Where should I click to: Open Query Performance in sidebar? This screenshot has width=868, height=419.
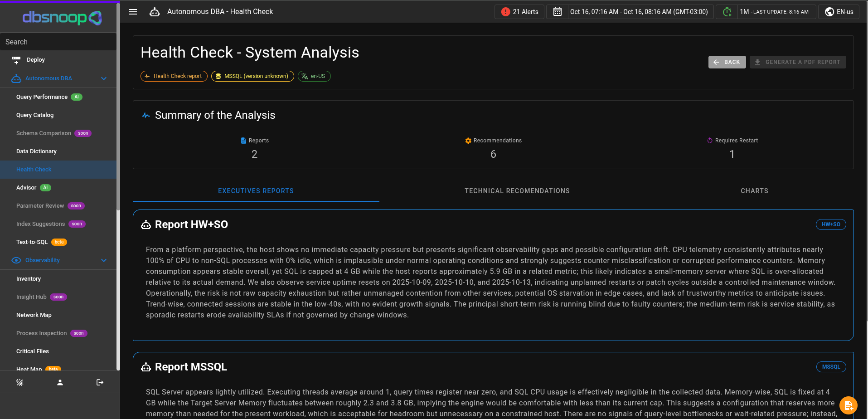click(42, 97)
